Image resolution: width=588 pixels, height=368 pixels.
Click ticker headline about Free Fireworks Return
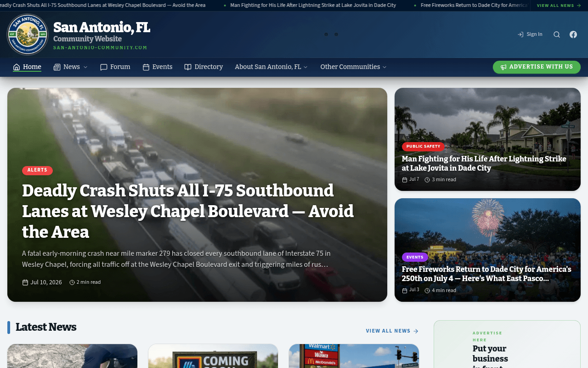click(x=474, y=6)
